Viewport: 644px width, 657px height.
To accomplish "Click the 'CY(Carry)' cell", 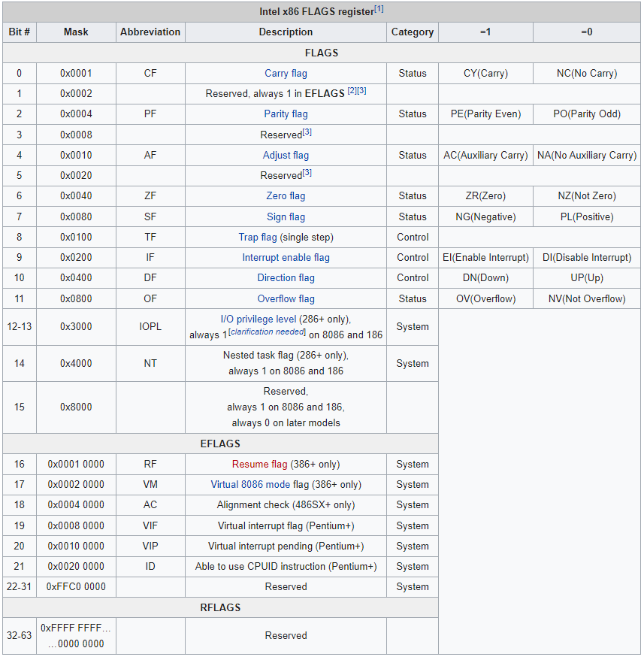I will point(485,74).
